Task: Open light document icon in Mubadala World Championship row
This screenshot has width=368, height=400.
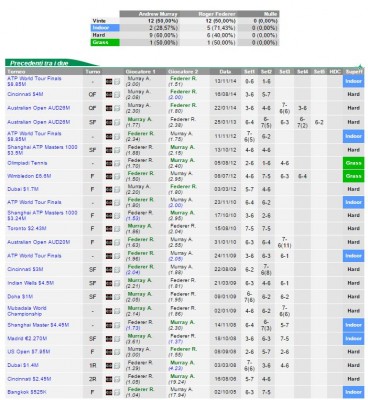Action: (117, 311)
